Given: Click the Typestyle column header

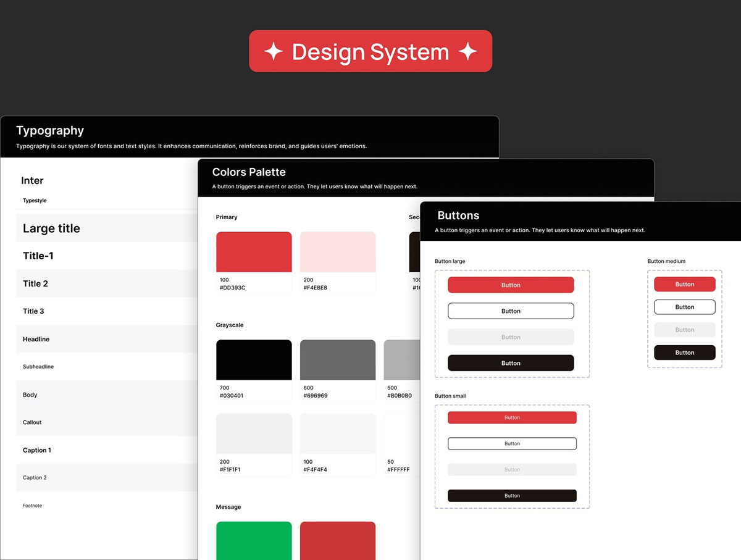Looking at the screenshot, I should click(35, 201).
